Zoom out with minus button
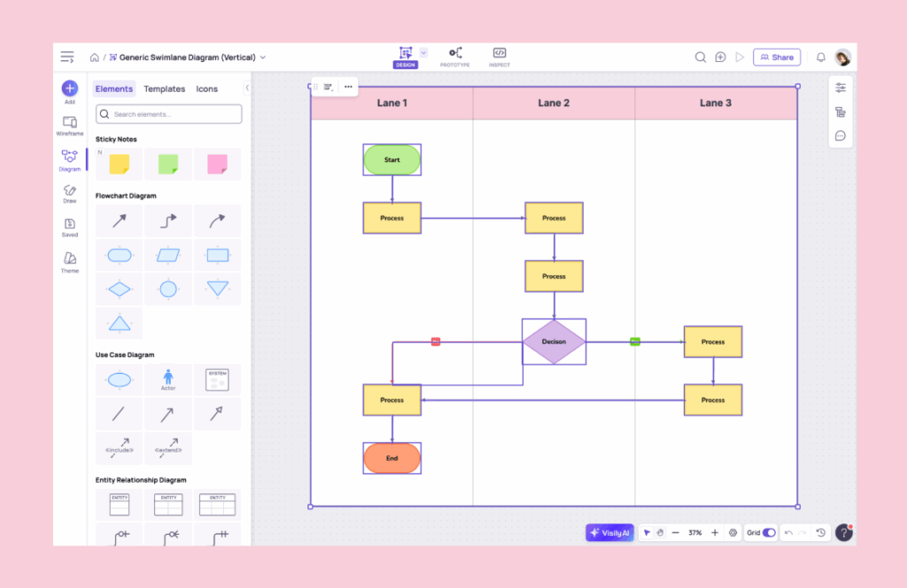Image resolution: width=907 pixels, height=588 pixels. pos(675,532)
